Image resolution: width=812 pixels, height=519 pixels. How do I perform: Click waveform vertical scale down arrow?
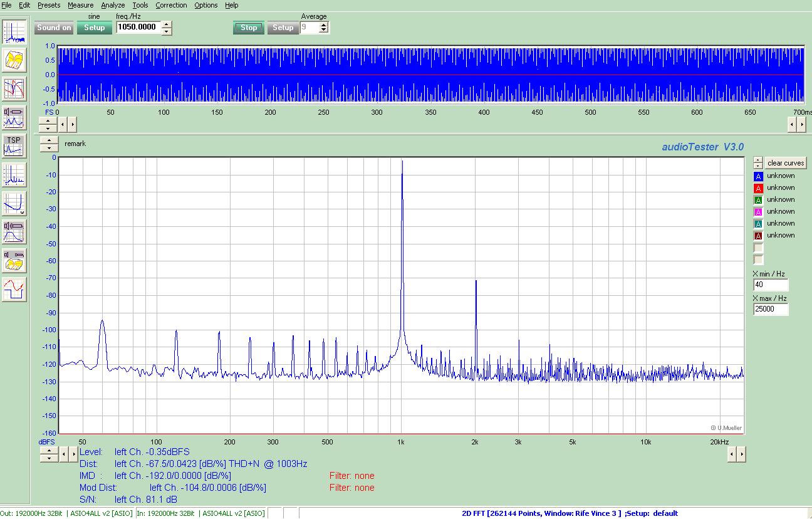point(48,128)
